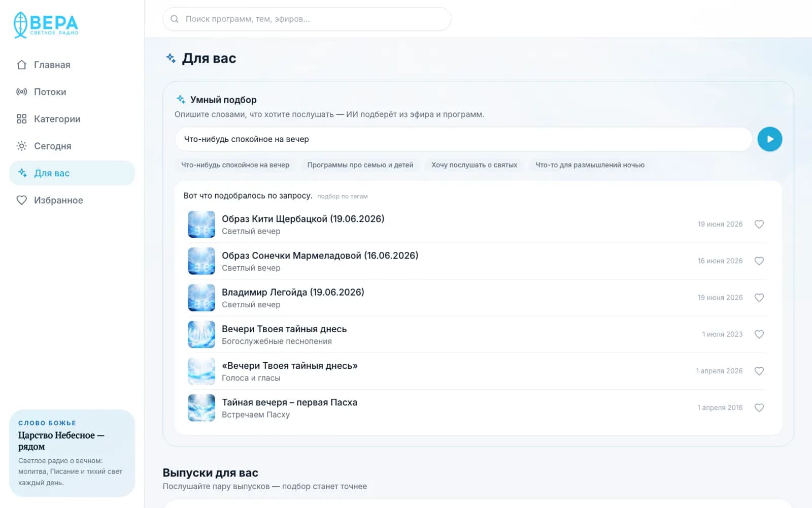Click 'подбор по тегам' label
812x508 pixels.
[x=343, y=196]
